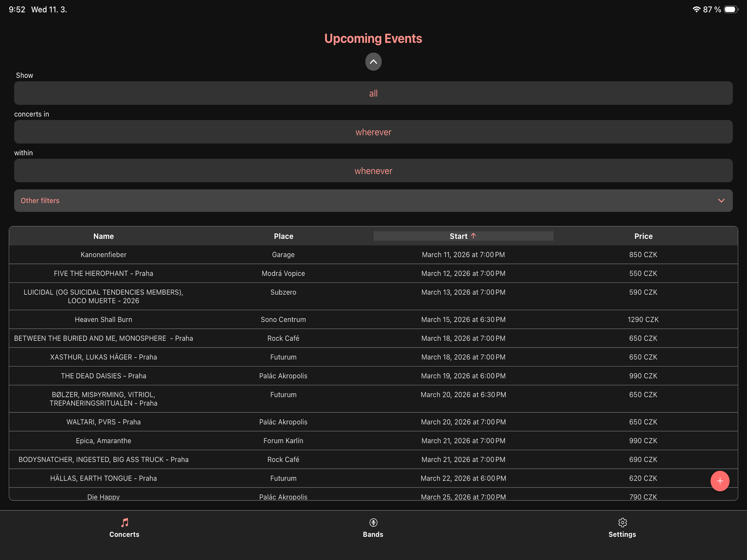Image resolution: width=747 pixels, height=560 pixels.
Task: Open BETWEEN THE BURIED AND ME event
Action: click(373, 339)
